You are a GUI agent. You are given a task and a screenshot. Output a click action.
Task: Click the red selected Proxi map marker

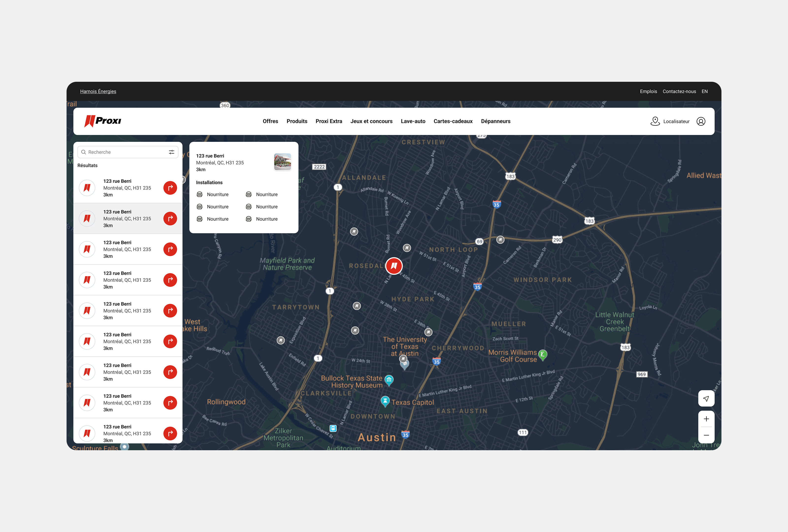click(394, 266)
